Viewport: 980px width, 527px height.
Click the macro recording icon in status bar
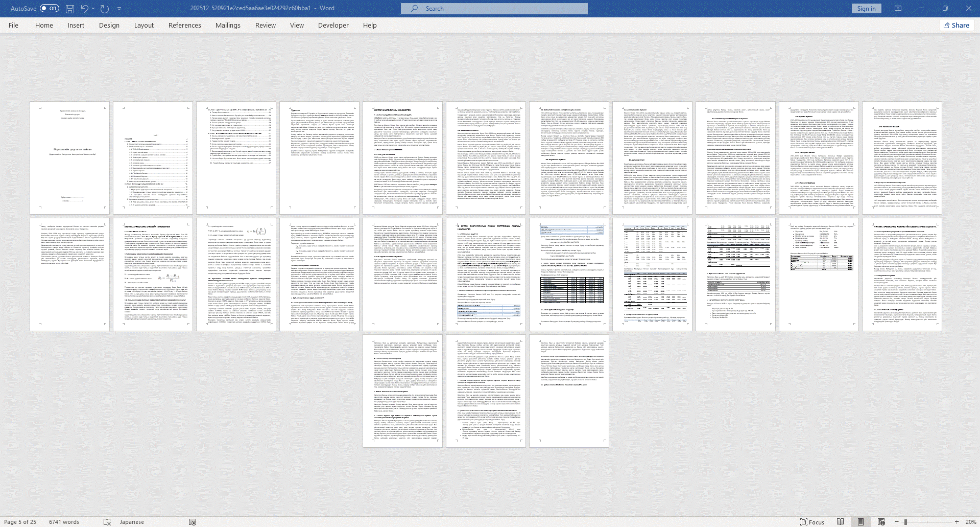click(193, 522)
